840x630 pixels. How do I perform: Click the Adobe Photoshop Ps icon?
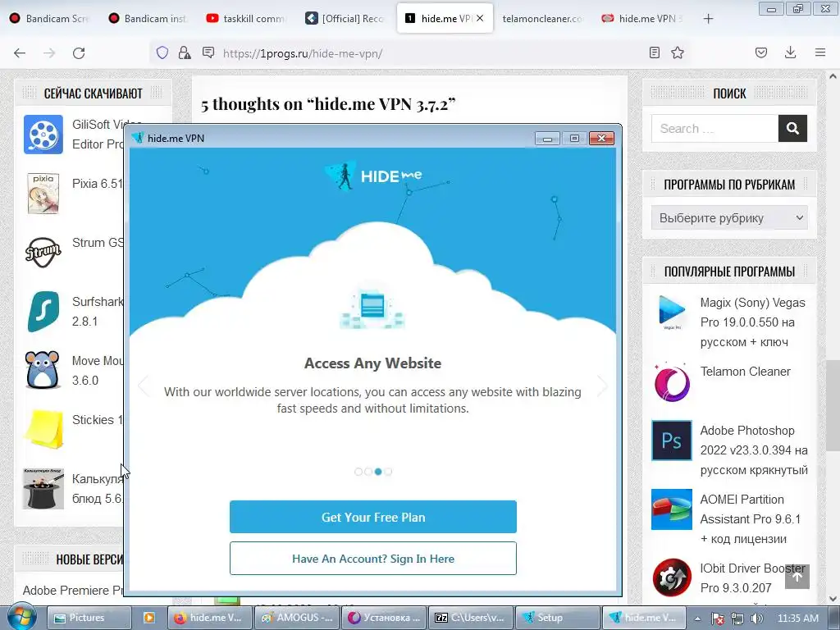672,441
